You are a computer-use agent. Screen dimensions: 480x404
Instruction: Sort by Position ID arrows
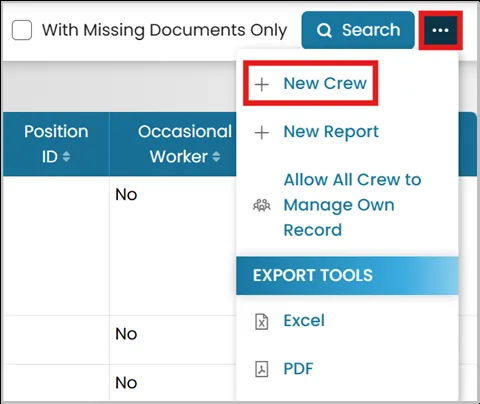tap(66, 157)
